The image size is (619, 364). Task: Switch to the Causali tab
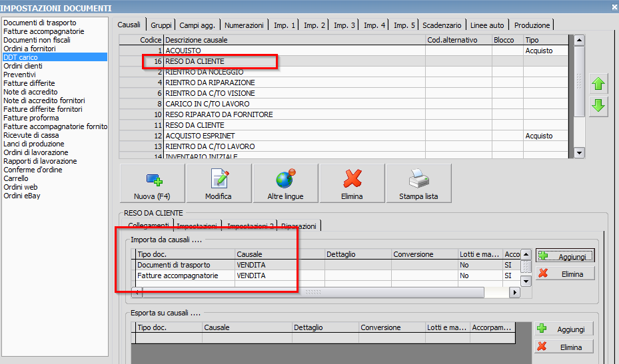point(129,25)
